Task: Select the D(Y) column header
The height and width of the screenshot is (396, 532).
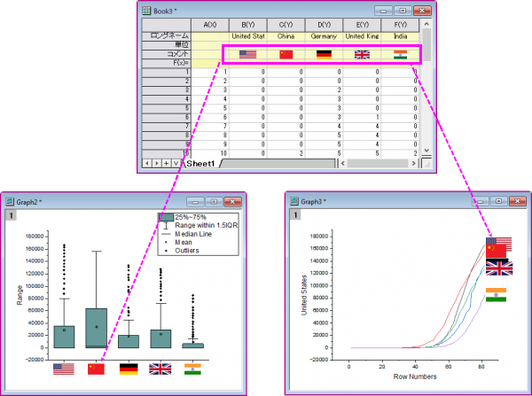Action: pyautogui.click(x=324, y=25)
